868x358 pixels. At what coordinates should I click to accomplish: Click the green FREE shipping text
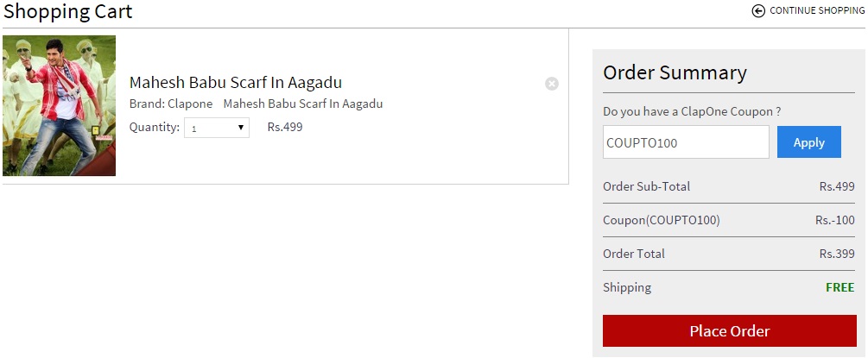click(839, 287)
